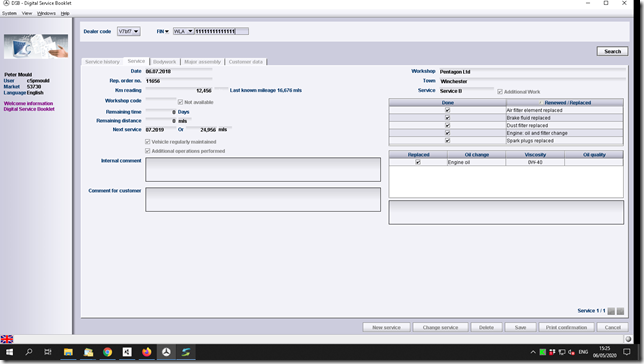
Task: Click the Print confirmation button
Action: point(566,327)
